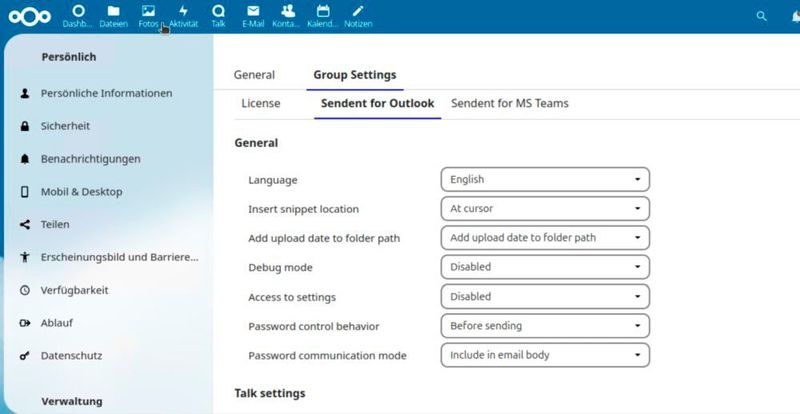Click the bell icon beside Benachrichtigungen

(24, 159)
